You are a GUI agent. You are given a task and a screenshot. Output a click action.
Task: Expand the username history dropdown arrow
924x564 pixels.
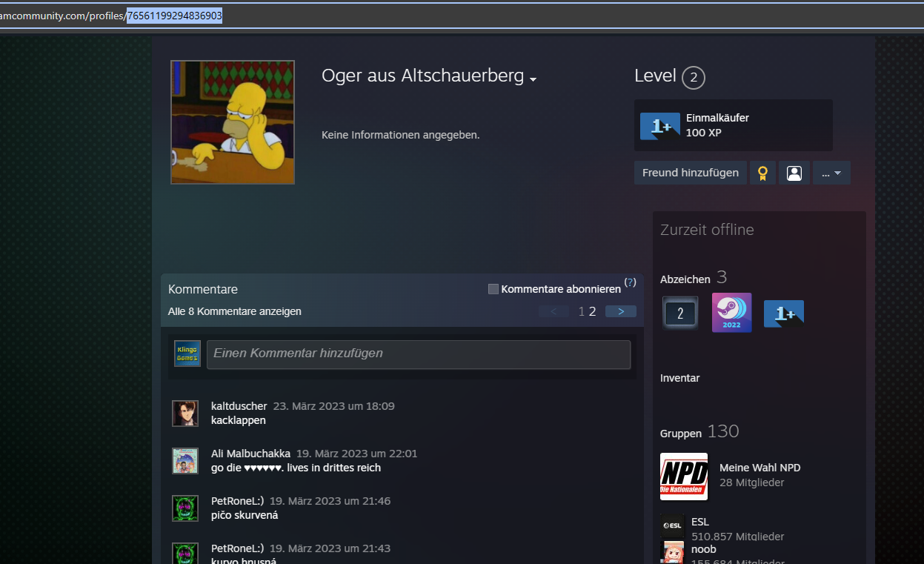pyautogui.click(x=533, y=79)
